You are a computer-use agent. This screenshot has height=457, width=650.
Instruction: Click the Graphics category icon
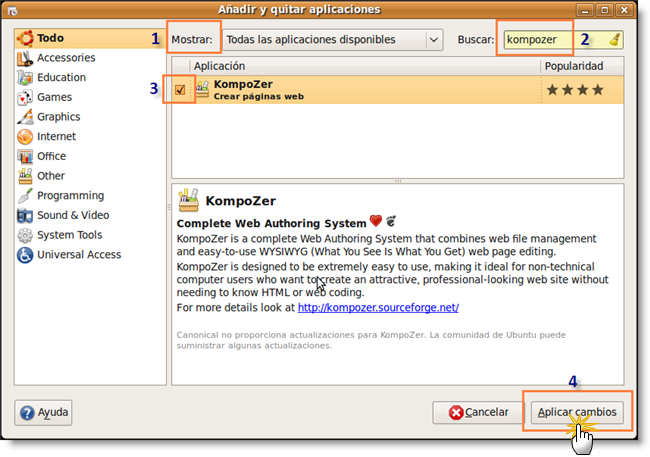click(x=25, y=117)
